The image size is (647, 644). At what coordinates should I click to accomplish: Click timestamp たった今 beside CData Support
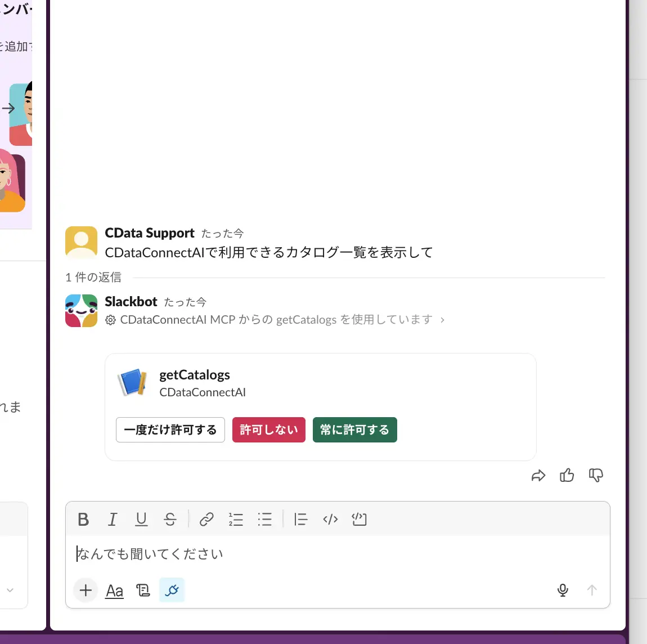[x=222, y=234]
